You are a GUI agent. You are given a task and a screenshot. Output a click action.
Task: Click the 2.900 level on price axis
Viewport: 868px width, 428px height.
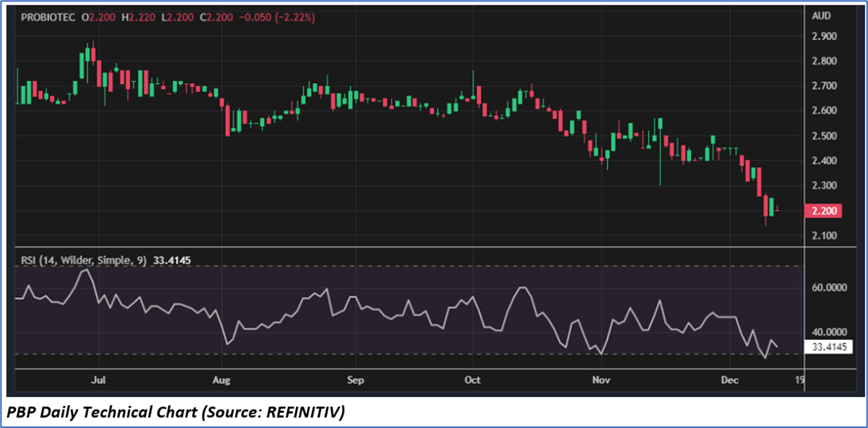tap(824, 36)
